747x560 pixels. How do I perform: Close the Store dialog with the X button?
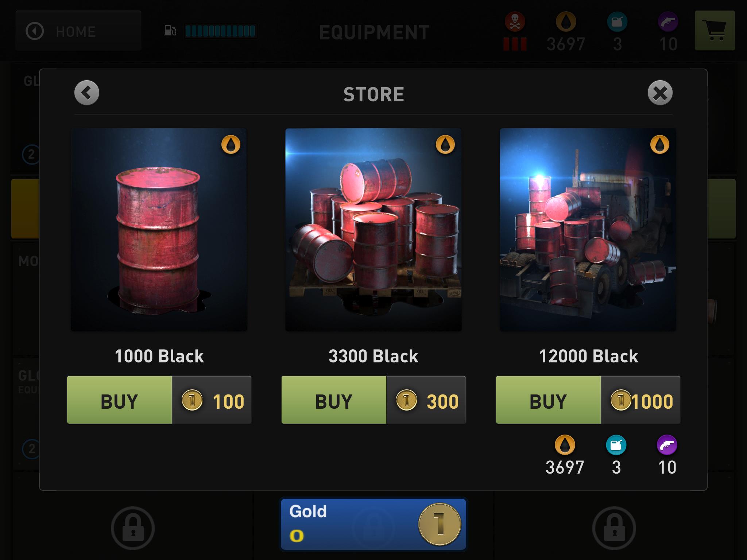pos(660,93)
